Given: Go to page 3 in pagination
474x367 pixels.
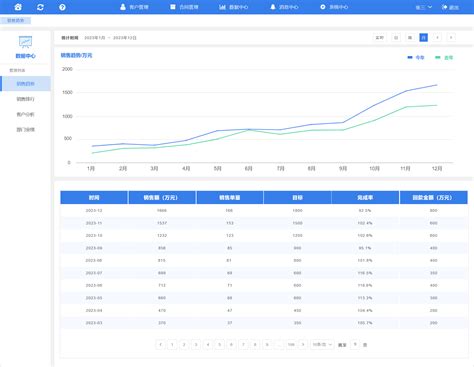Looking at the screenshot, I should point(196,344).
